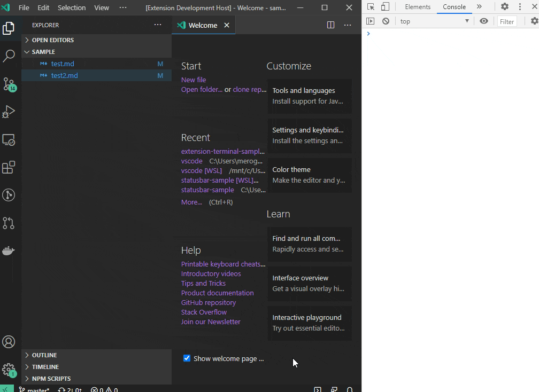This screenshot has height=392, width=539.
Task: Open the Extensions view
Action: coord(9,168)
